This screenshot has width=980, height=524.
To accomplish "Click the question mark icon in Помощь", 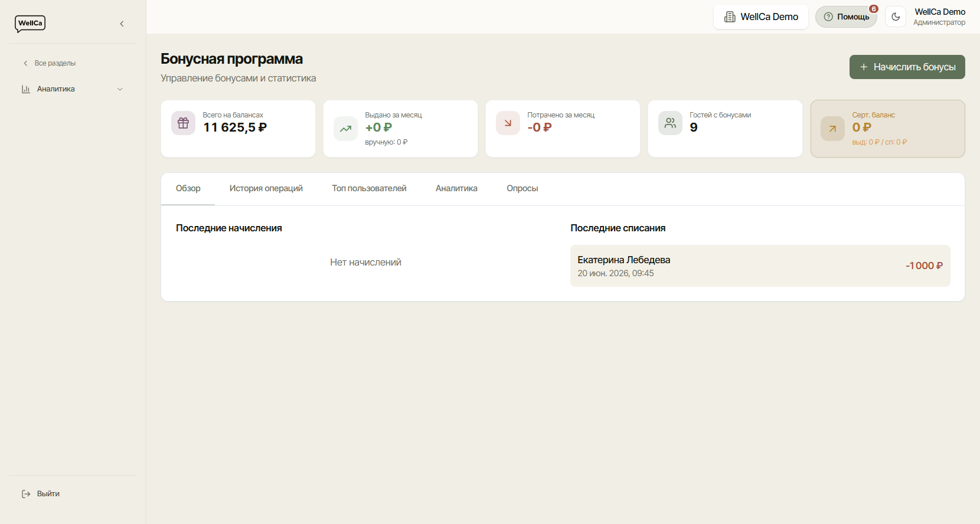I will (x=828, y=17).
